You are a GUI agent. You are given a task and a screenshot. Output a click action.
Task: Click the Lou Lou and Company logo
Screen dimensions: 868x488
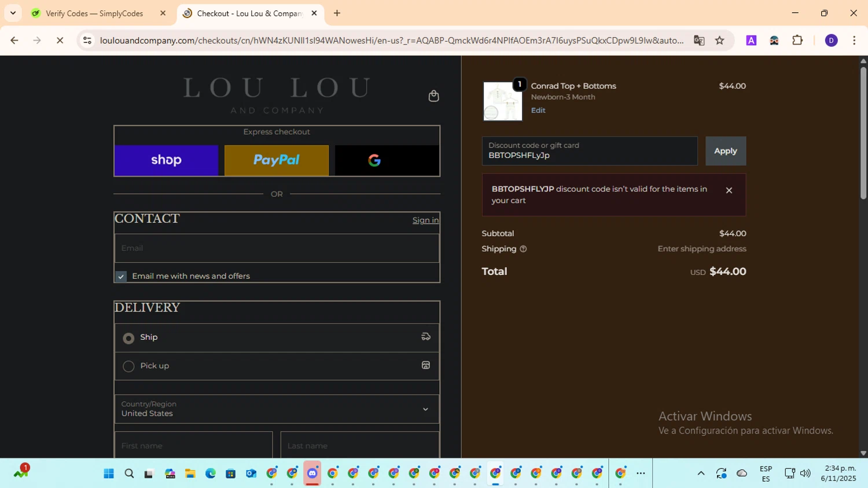277,96
